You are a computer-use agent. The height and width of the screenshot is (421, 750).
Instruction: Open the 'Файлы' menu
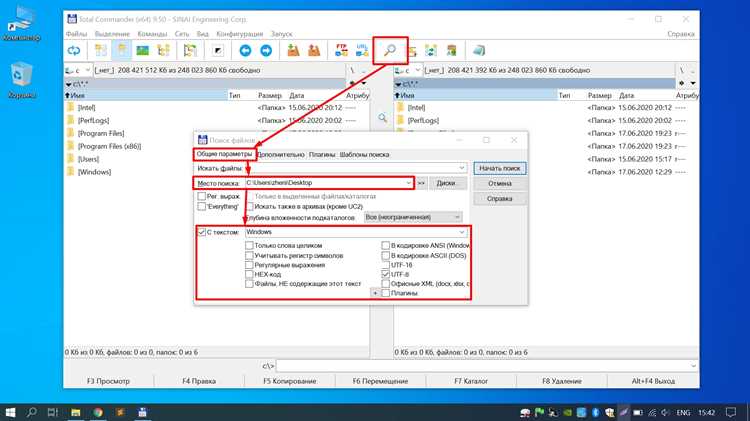point(76,34)
